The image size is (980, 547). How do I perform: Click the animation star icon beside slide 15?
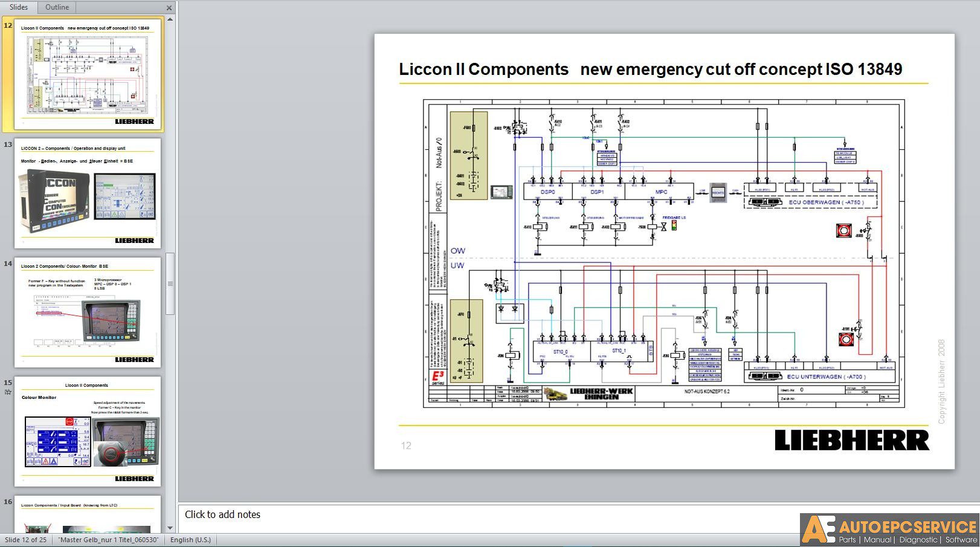tap(7, 392)
